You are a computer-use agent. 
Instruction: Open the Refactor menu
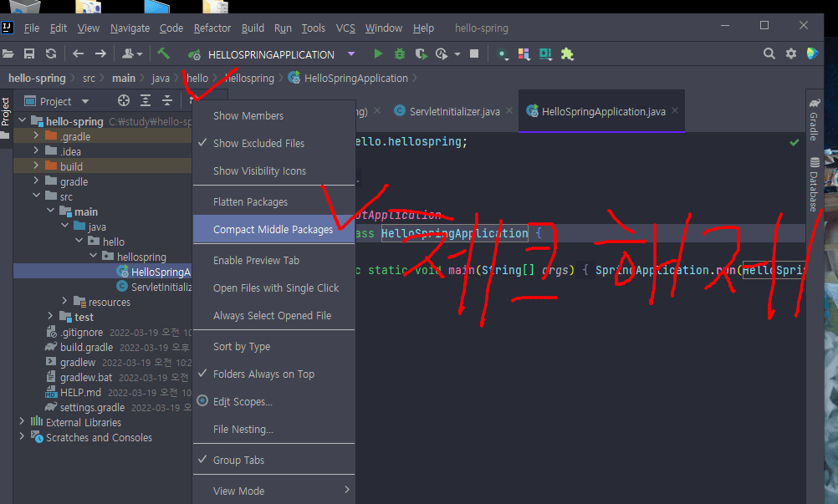212,28
